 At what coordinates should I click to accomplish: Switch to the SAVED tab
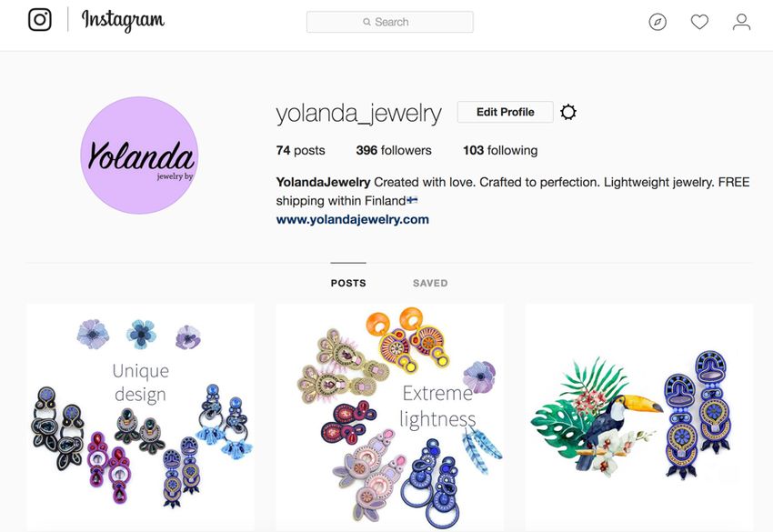(x=430, y=283)
